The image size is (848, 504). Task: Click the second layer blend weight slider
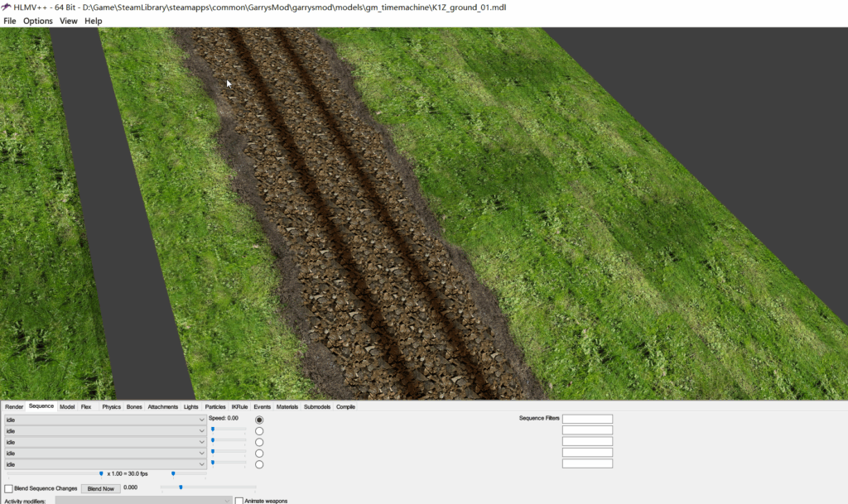pyautogui.click(x=229, y=430)
